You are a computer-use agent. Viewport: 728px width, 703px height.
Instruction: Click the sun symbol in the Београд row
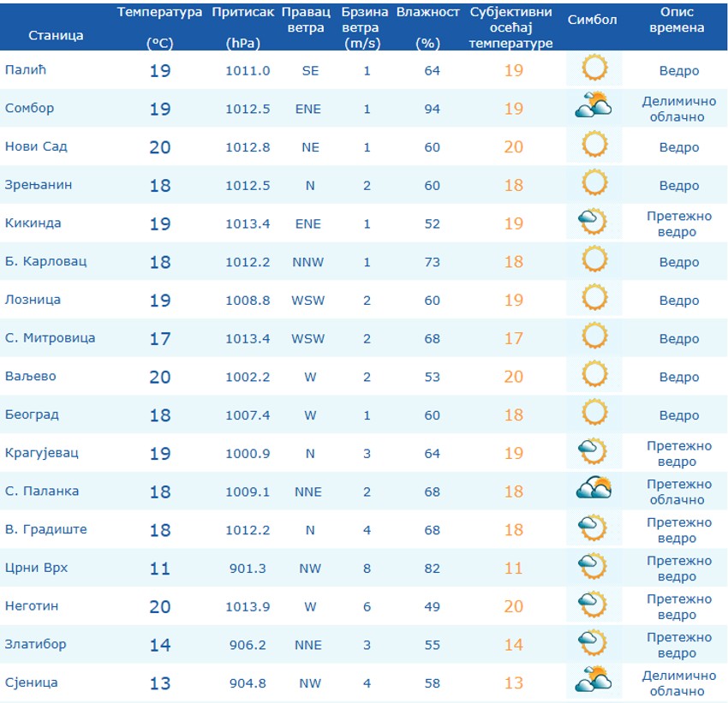(594, 413)
